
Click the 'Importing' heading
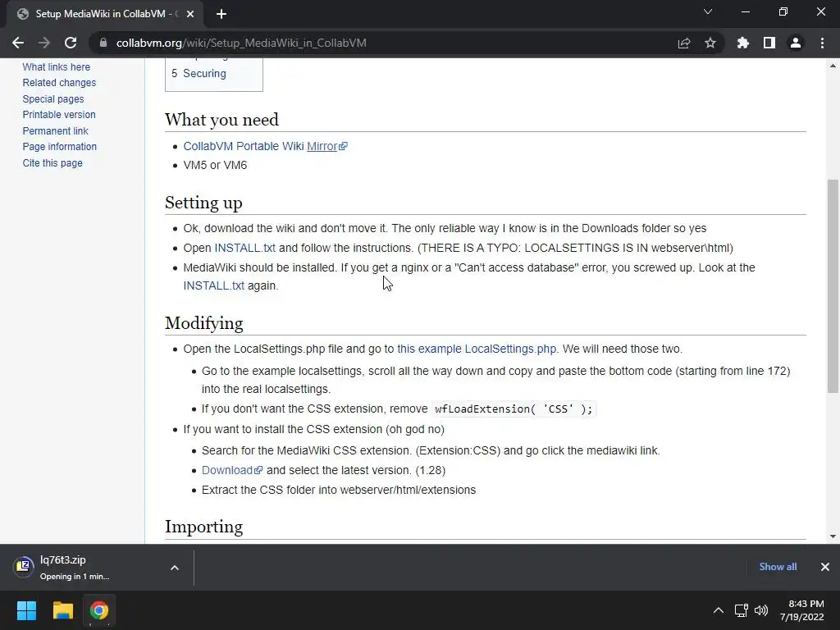pos(203,527)
